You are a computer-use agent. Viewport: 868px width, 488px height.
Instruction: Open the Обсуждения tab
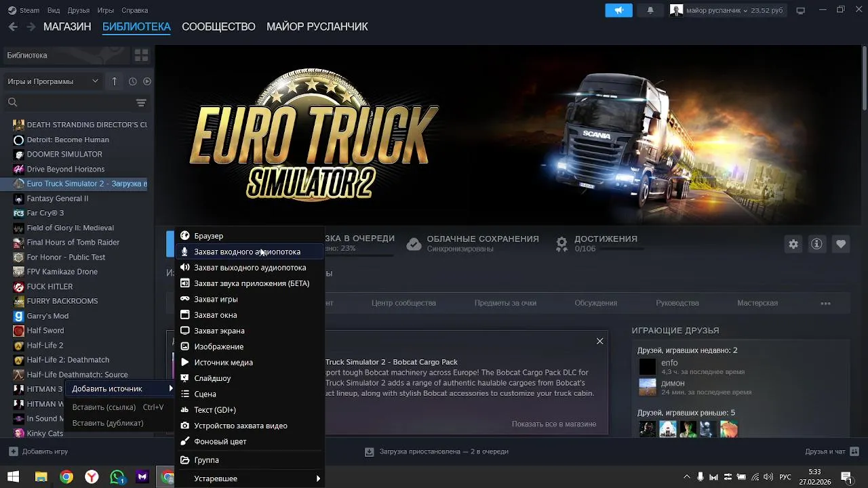coord(595,303)
